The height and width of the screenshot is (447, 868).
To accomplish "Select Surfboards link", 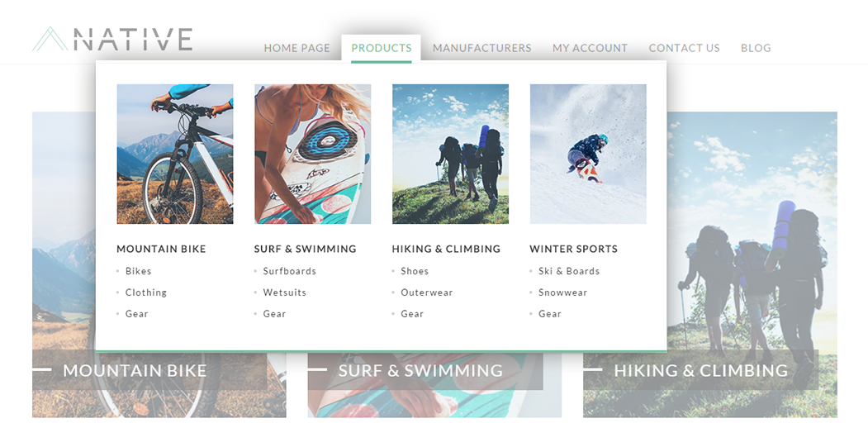I will 290,271.
